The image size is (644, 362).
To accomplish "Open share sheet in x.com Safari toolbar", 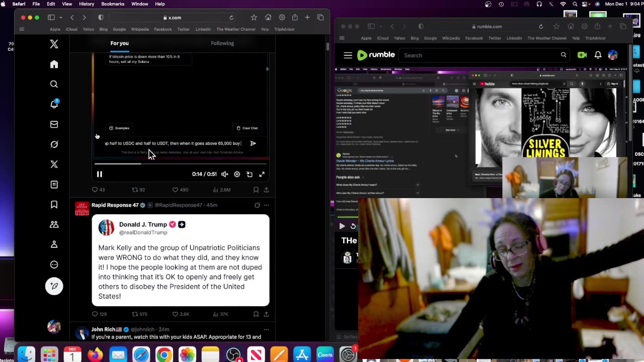I will (295, 18).
